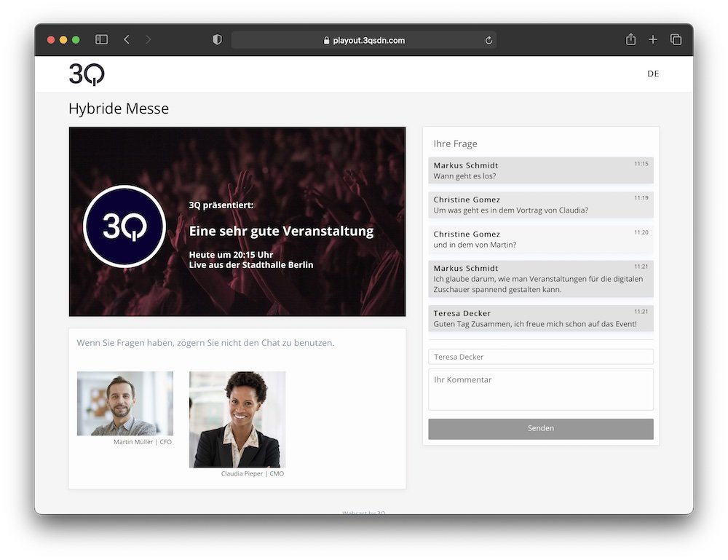Click the 11:19 message timestamp
This screenshot has height=560, width=728.
tap(641, 198)
